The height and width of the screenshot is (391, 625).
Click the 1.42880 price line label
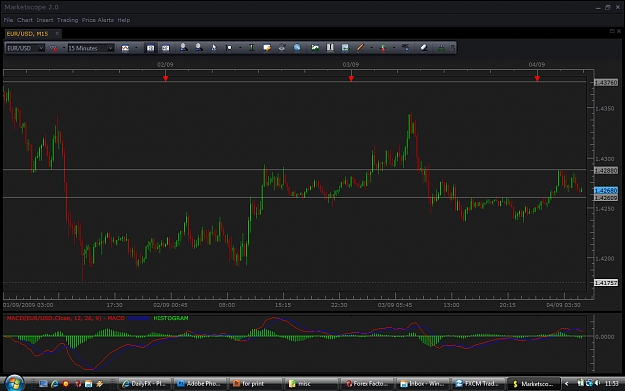point(605,171)
